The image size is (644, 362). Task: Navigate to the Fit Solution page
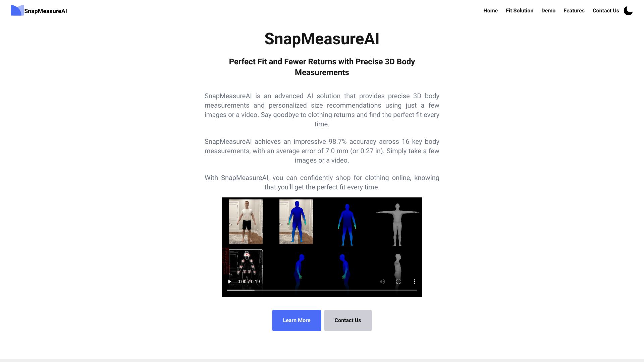[x=519, y=11]
